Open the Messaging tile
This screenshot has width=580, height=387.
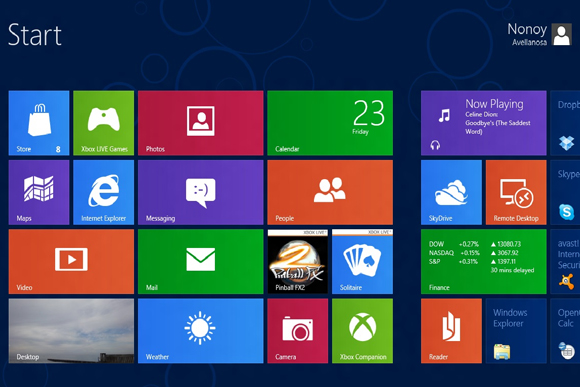coord(200,192)
